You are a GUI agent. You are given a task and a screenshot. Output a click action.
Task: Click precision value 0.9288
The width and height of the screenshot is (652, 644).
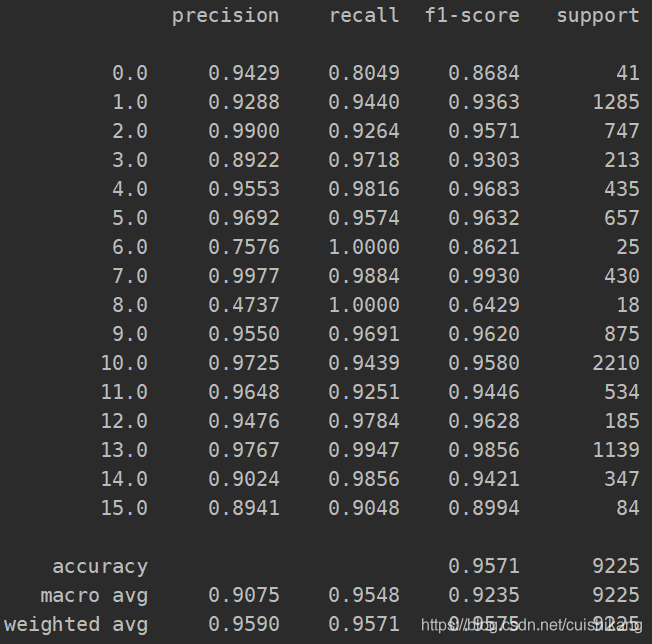pyautogui.click(x=244, y=102)
